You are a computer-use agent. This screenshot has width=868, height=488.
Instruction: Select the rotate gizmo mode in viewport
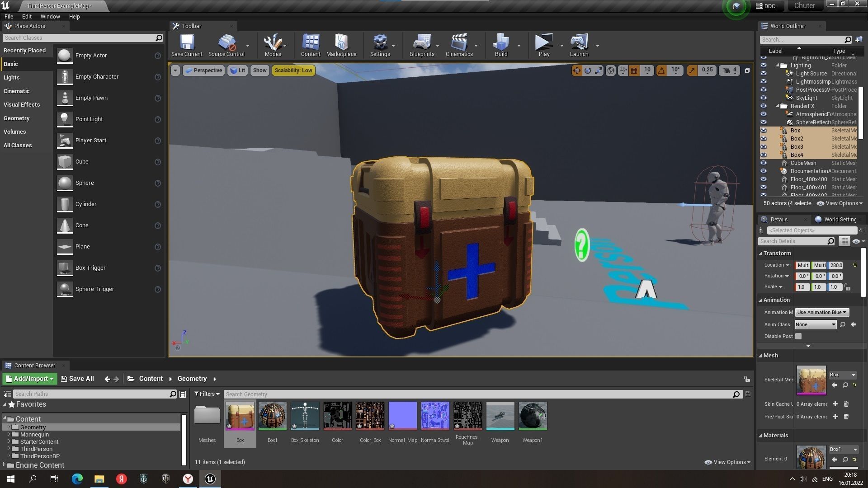(x=587, y=70)
